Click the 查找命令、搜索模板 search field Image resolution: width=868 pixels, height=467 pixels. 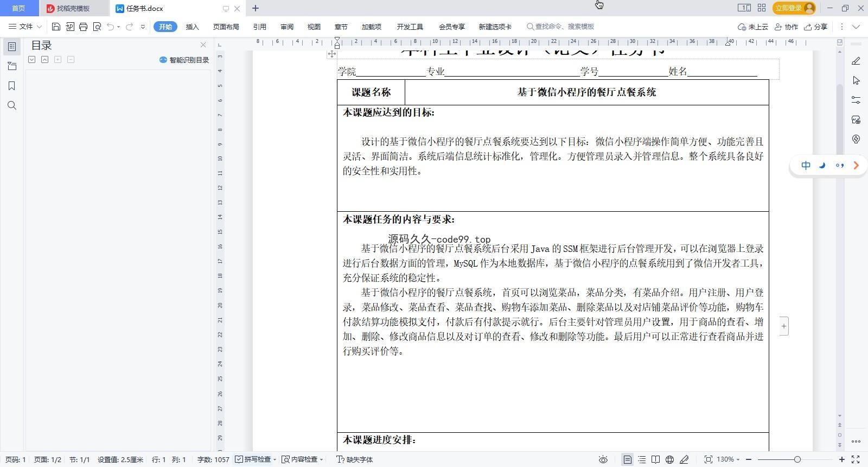pyautogui.click(x=560, y=27)
